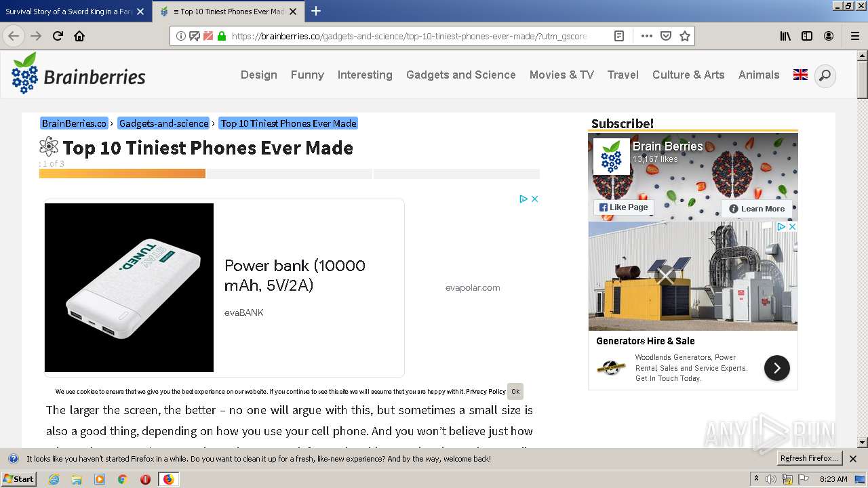Go to the Firefox home page
Image resolution: width=868 pixels, height=488 pixels.
click(79, 36)
